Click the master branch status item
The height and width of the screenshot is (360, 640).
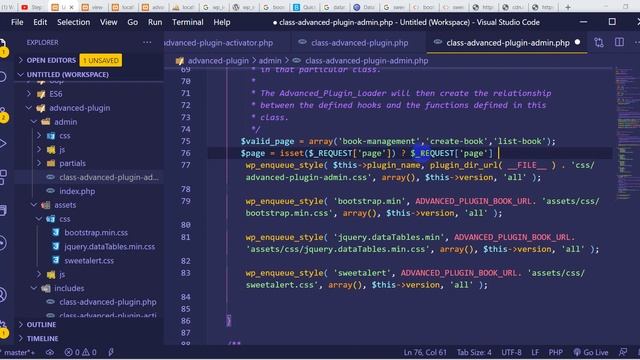(18, 353)
